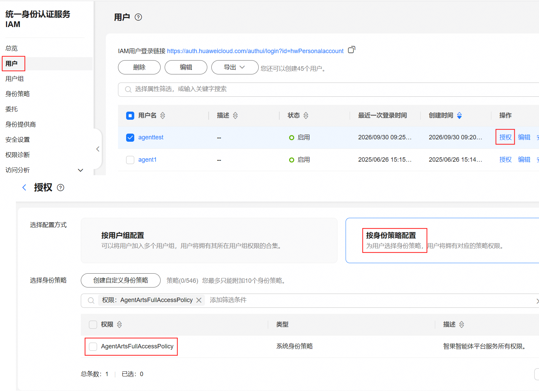This screenshot has width=539, height=392.
Task: Choose the 按用户组配置 option card
Action: 209,240
